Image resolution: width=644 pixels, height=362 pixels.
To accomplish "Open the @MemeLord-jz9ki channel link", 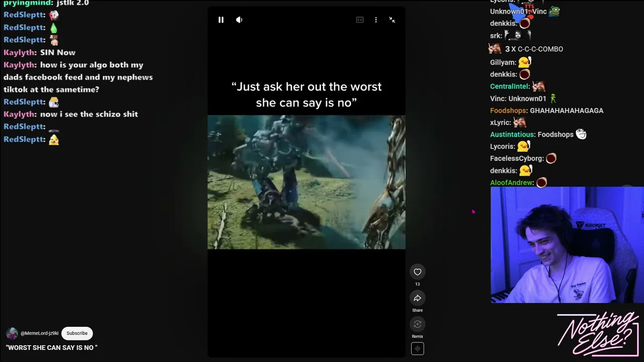I will (40, 333).
